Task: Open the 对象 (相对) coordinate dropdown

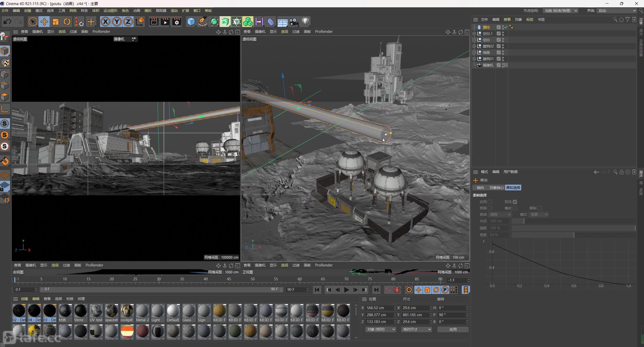Action: [381, 329]
